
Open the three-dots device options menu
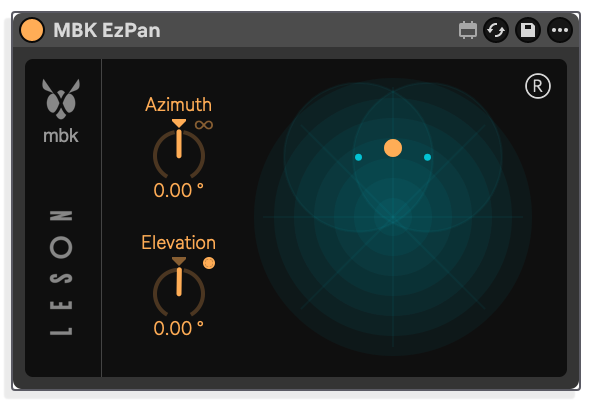(x=560, y=30)
